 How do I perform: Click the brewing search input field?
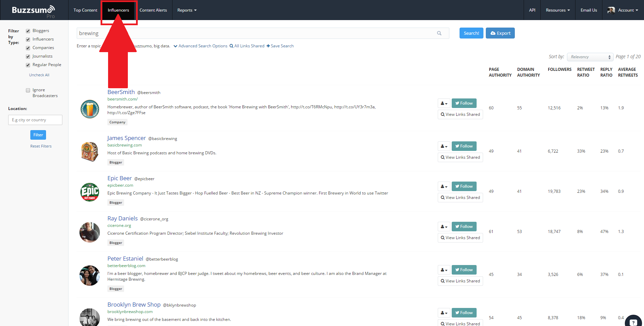[x=263, y=33]
